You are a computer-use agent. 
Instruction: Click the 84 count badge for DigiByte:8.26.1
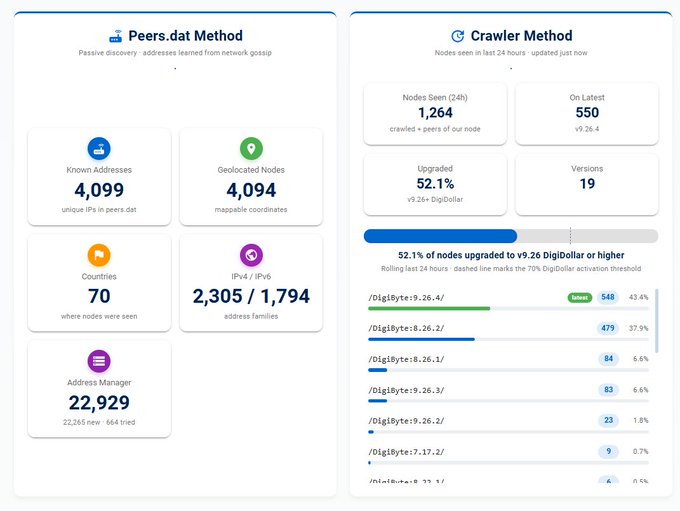tap(608, 359)
